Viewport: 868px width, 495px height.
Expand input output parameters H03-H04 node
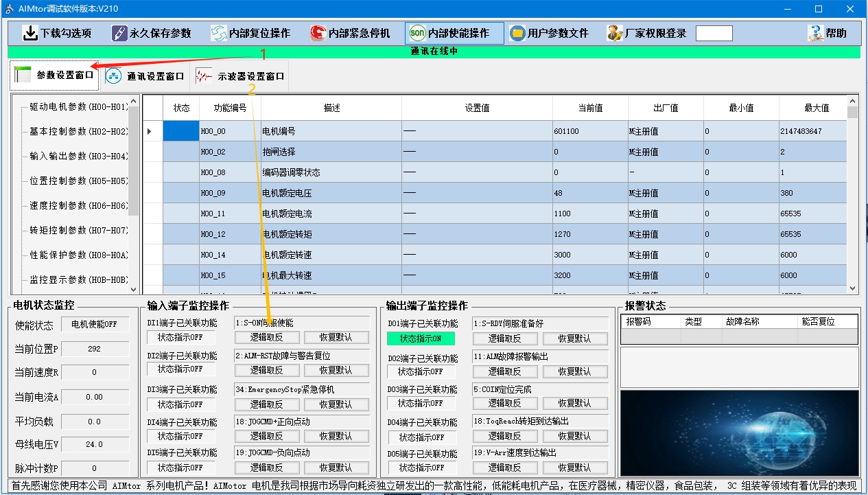78,157
